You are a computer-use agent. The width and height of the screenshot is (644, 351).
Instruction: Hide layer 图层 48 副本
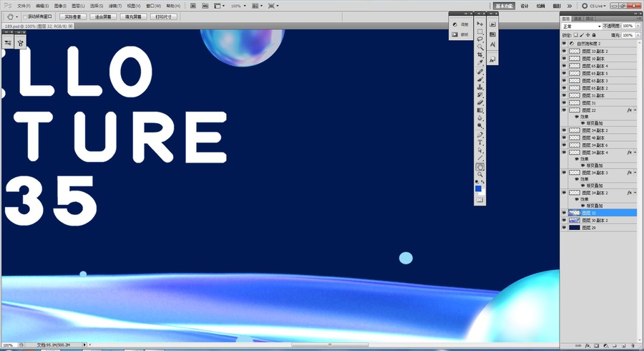[x=564, y=138]
